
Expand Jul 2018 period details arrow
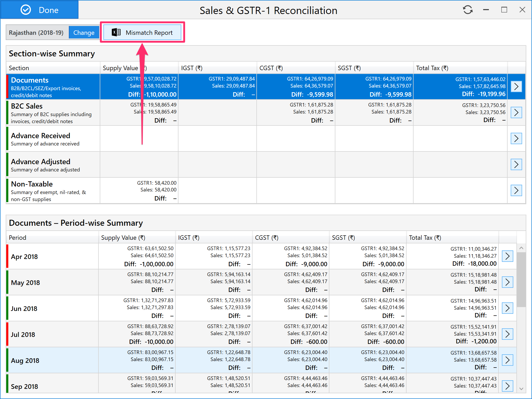click(507, 334)
